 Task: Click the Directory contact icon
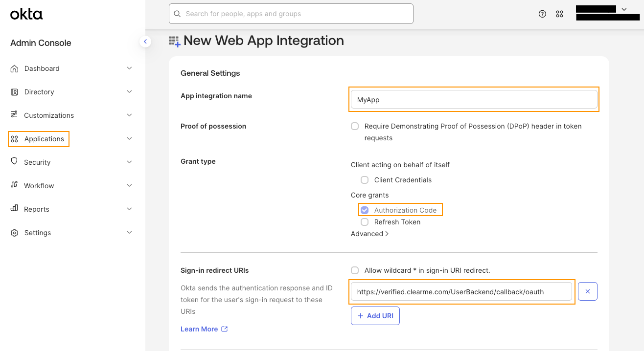[14, 92]
